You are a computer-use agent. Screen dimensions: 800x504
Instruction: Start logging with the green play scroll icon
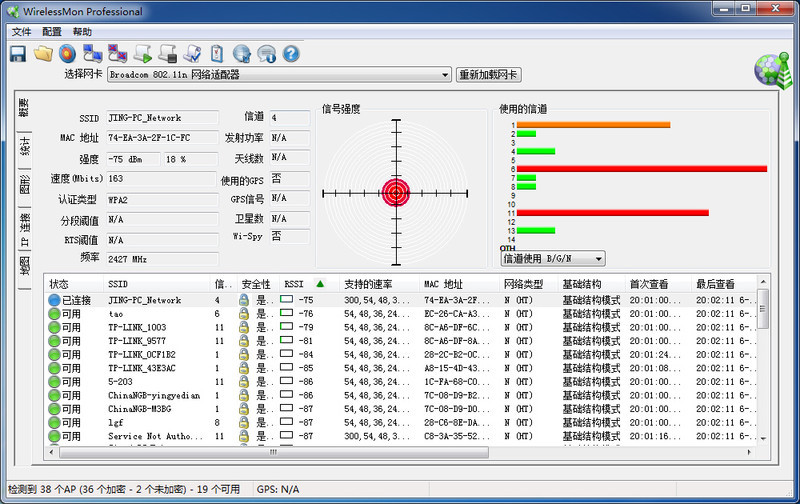(x=142, y=54)
